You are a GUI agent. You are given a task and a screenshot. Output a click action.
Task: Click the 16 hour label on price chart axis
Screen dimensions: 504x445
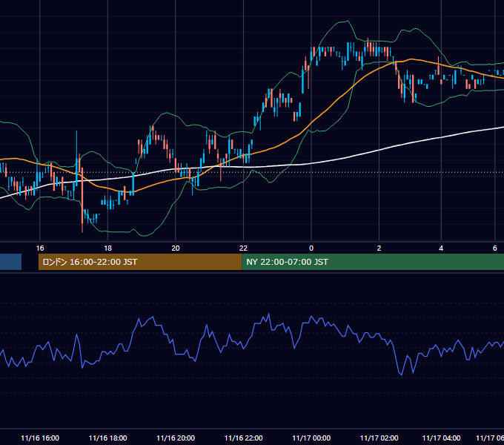click(40, 248)
